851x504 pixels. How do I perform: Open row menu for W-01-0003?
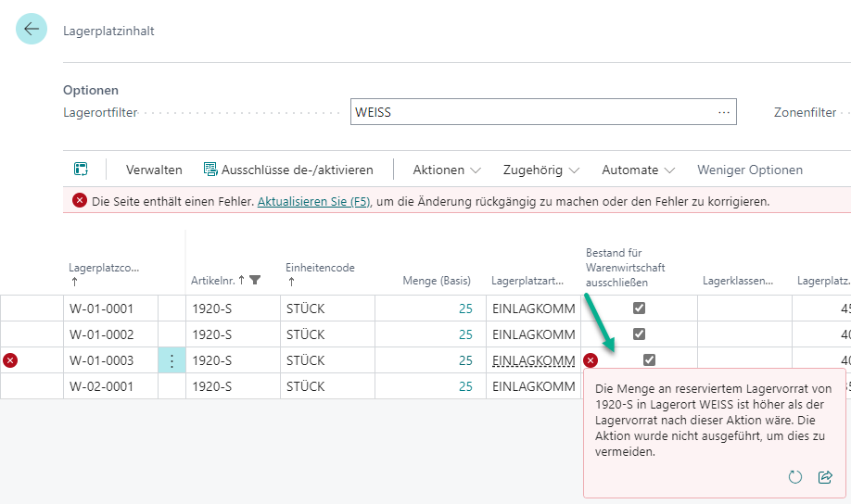[171, 360]
